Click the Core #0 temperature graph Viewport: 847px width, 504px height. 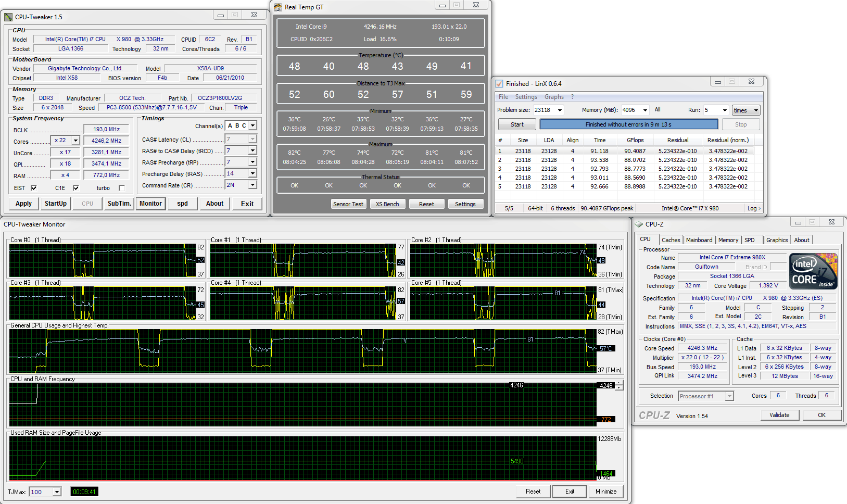pos(103,260)
